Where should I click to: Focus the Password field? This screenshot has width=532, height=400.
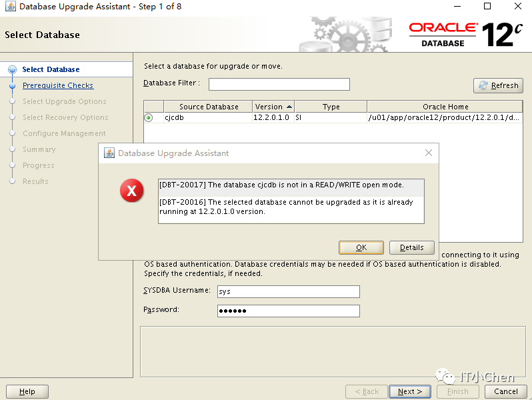289,311
